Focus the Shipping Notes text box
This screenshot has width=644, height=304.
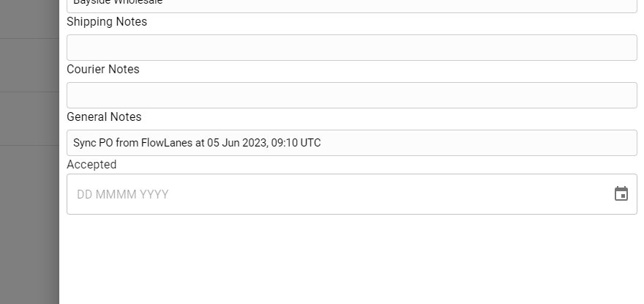coord(351,48)
